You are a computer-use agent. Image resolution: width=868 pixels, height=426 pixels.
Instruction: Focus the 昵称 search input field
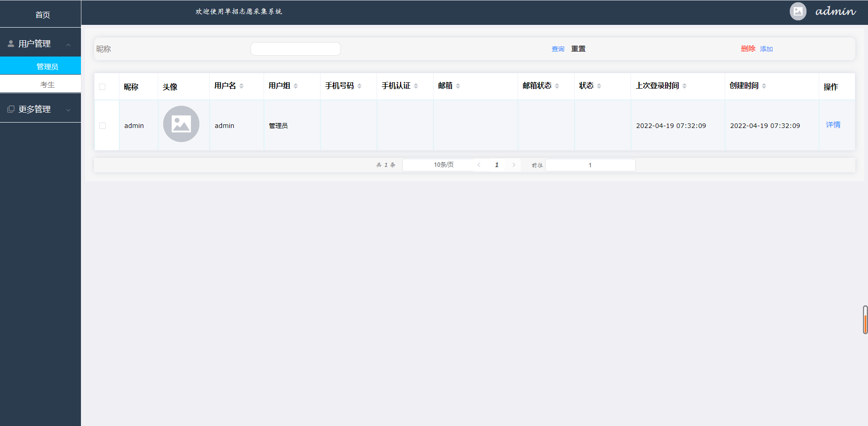click(296, 49)
